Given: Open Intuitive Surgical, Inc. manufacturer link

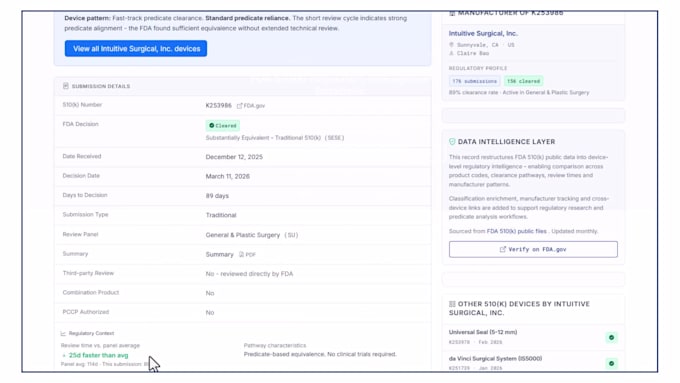Looking at the screenshot, I should [x=483, y=33].
